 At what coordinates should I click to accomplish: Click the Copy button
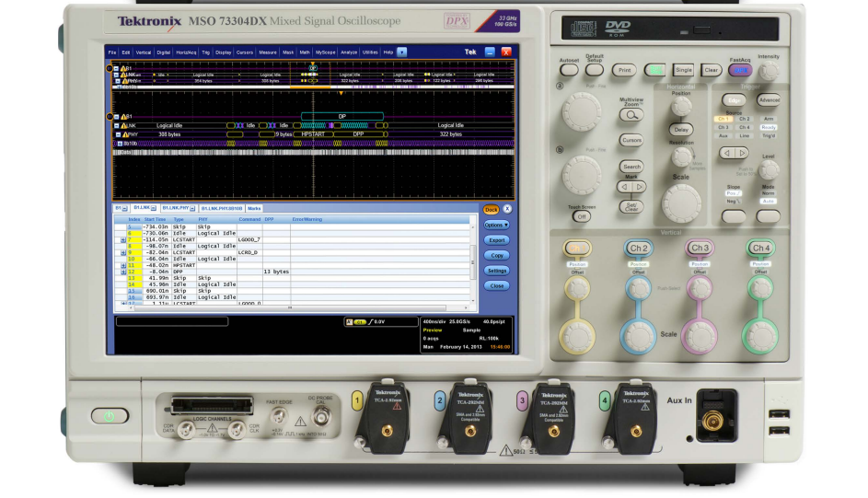(496, 256)
